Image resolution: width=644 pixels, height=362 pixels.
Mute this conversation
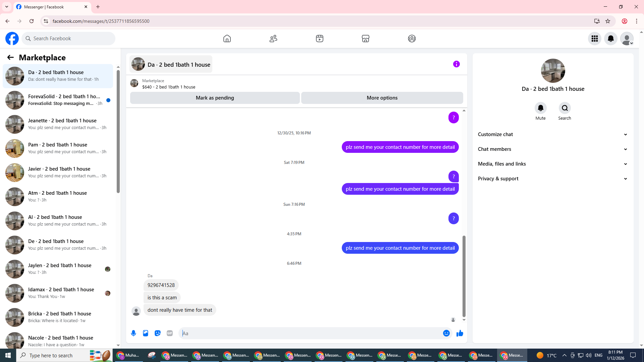tap(540, 108)
